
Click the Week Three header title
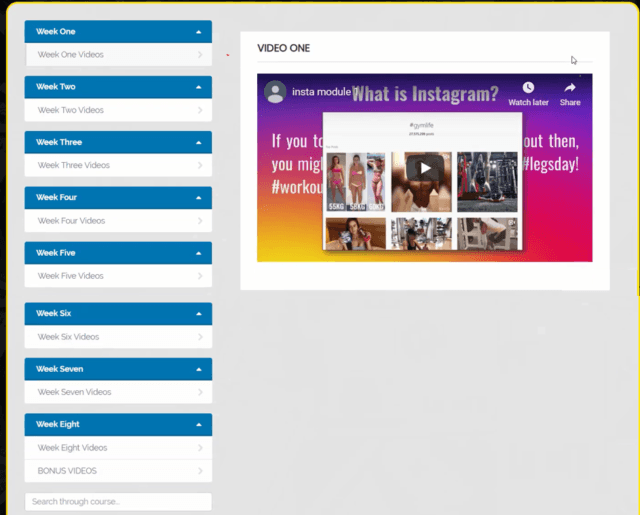click(59, 142)
